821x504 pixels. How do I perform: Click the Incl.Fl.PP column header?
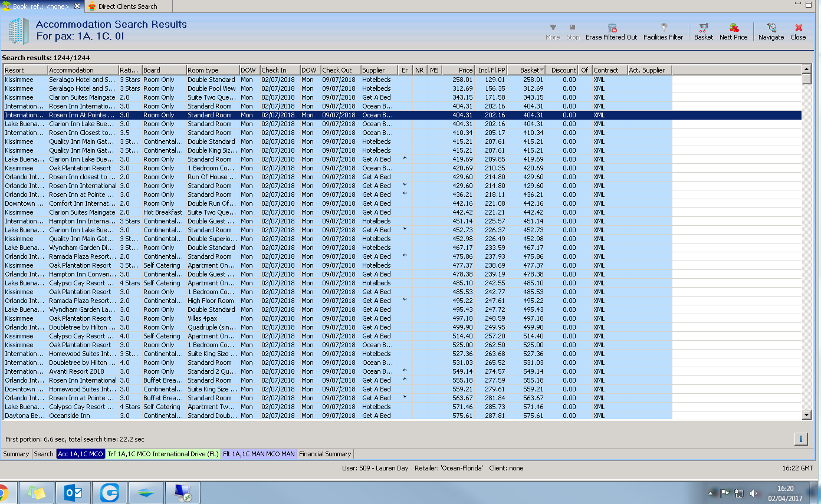(x=491, y=70)
